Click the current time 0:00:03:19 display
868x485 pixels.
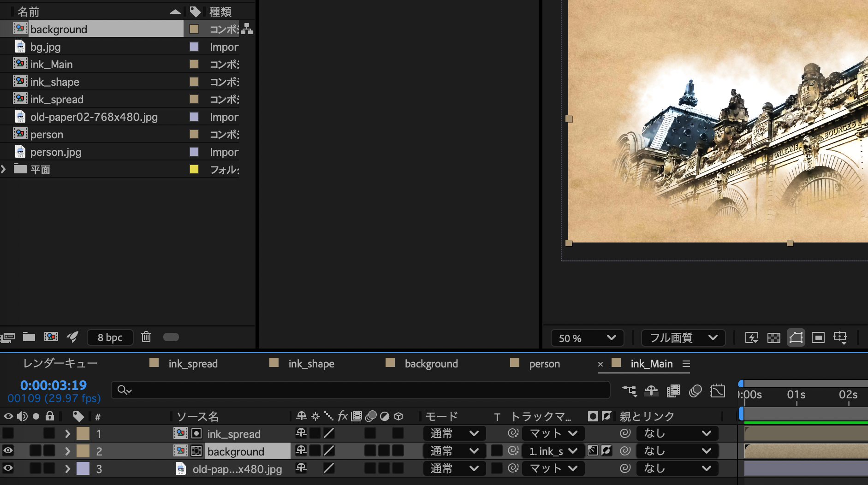(x=54, y=385)
